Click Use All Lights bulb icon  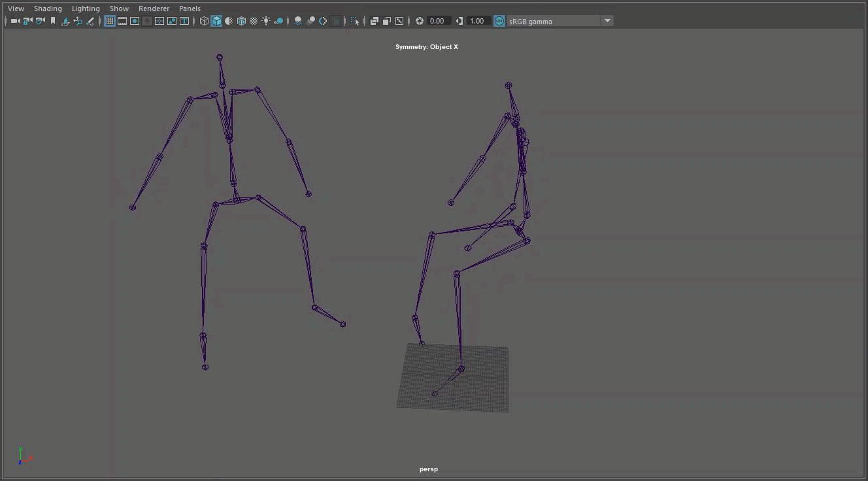click(266, 21)
